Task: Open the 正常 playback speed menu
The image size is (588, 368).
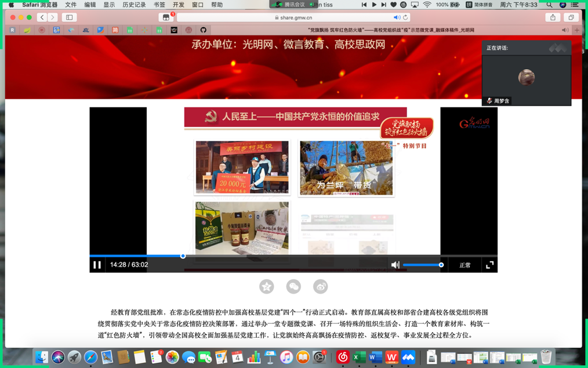Action: point(465,265)
